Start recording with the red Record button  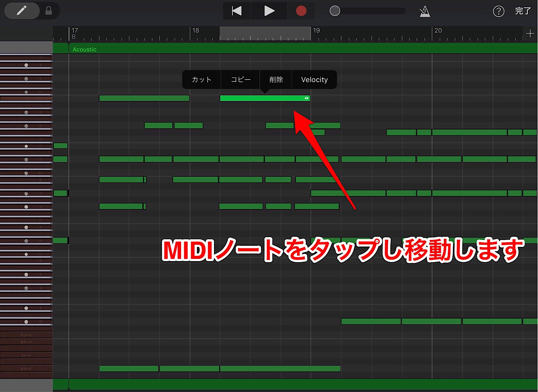301,11
